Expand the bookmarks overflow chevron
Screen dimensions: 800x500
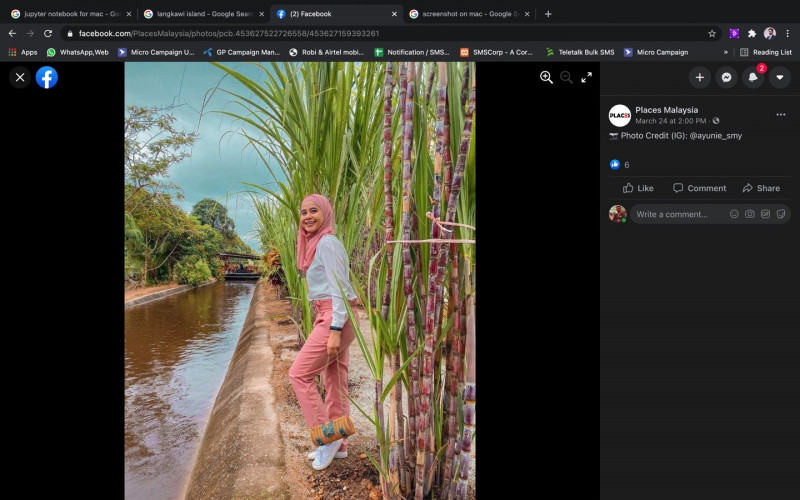[x=725, y=52]
